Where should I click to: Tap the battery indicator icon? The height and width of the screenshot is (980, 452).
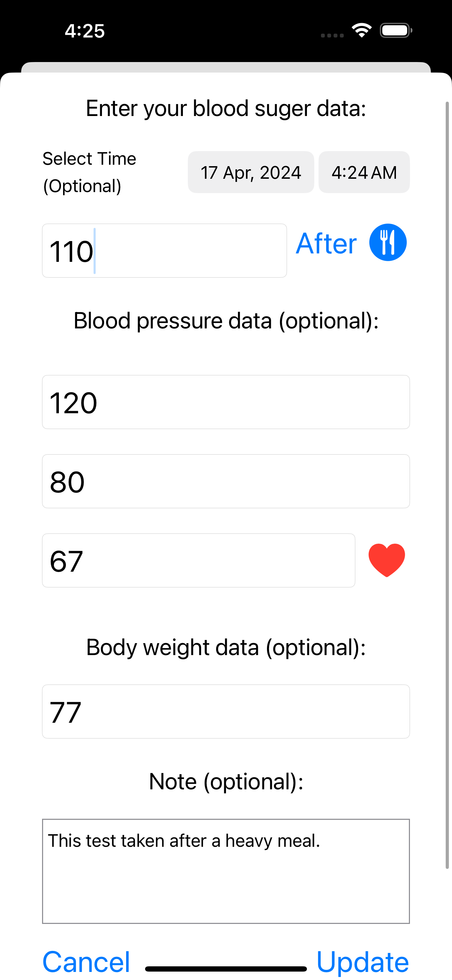click(x=396, y=30)
